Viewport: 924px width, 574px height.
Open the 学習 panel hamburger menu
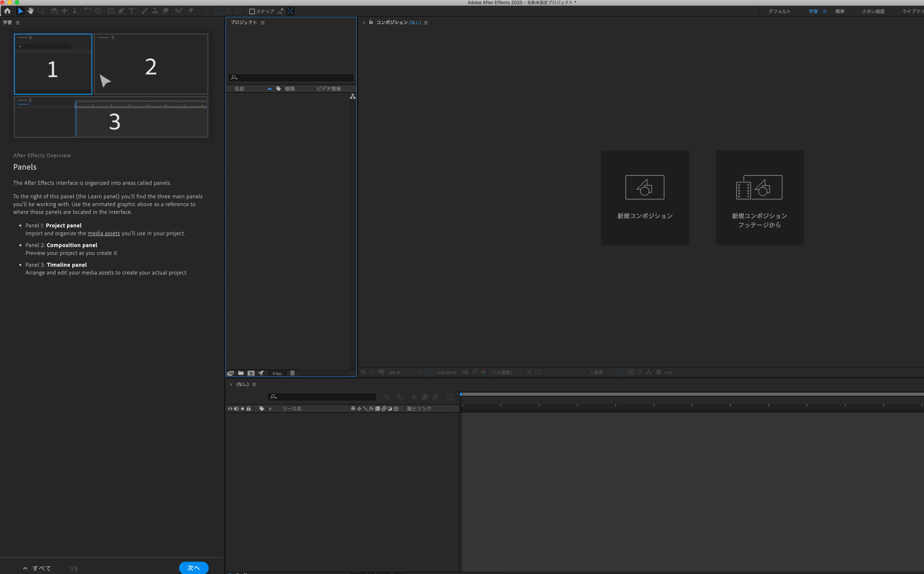(x=17, y=22)
